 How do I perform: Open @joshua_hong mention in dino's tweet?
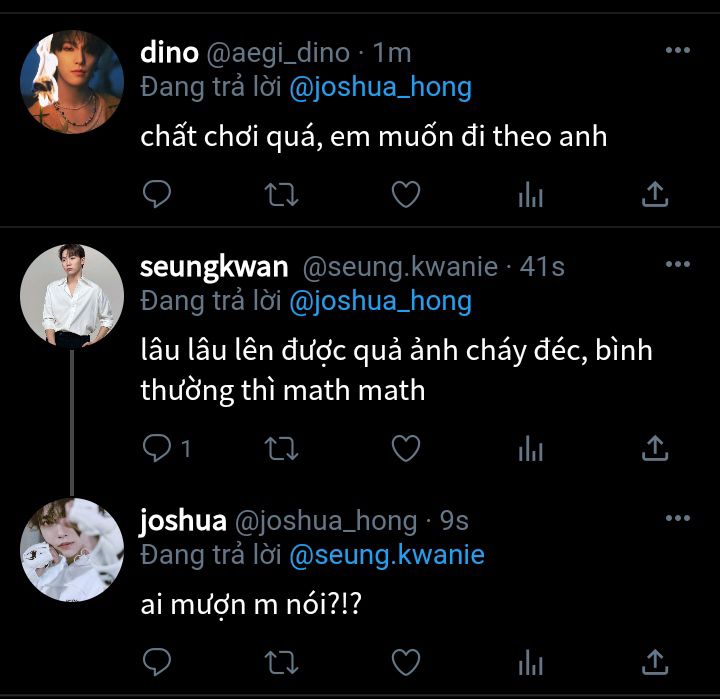(380, 87)
